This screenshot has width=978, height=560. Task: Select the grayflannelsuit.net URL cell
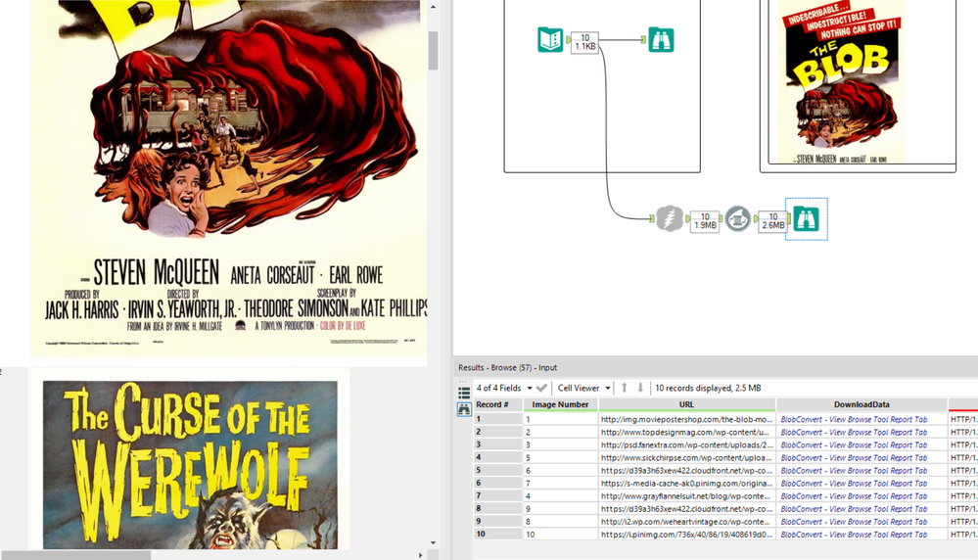[686, 496]
